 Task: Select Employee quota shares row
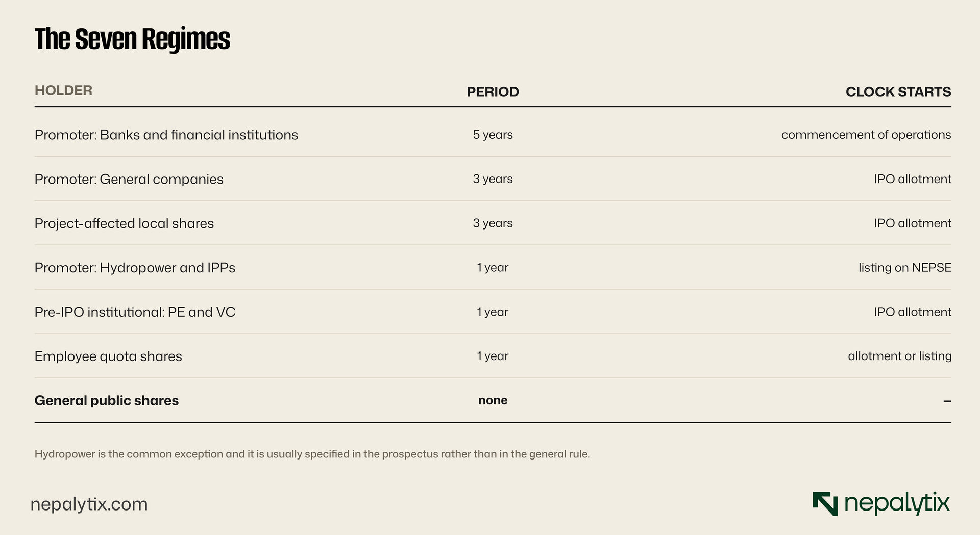coord(493,356)
